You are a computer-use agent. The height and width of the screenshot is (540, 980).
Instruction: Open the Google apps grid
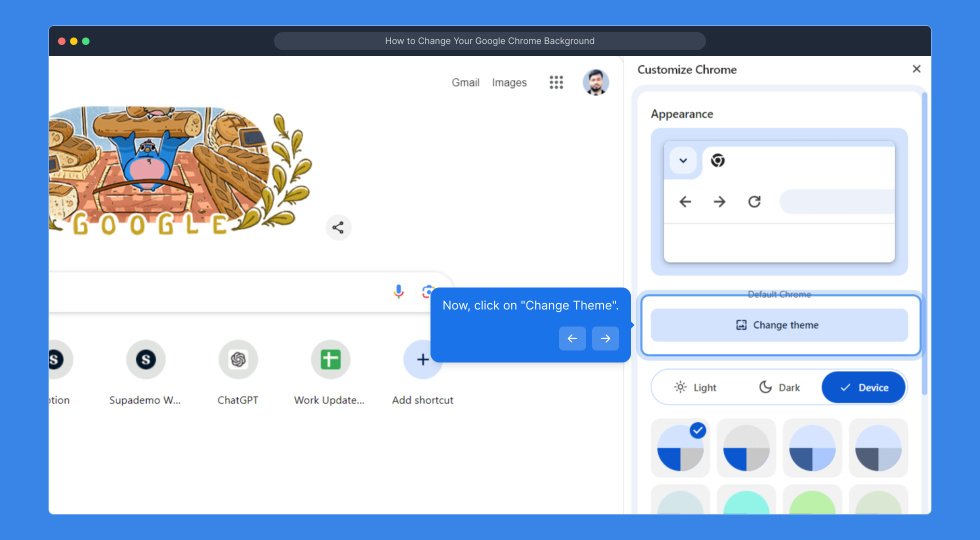click(556, 82)
